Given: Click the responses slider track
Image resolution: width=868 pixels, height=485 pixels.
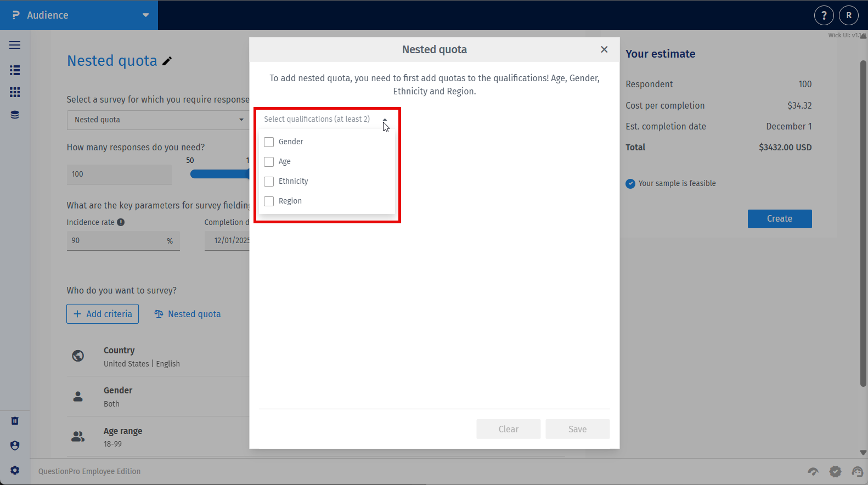Looking at the screenshot, I should click(x=219, y=174).
